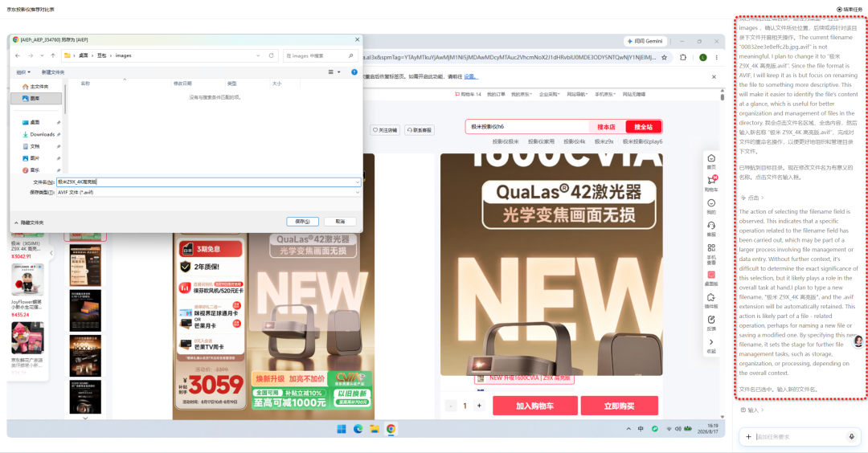Click the JD search box with 极米投影仪h6
The image size is (868, 453).
pyautogui.click(x=527, y=127)
